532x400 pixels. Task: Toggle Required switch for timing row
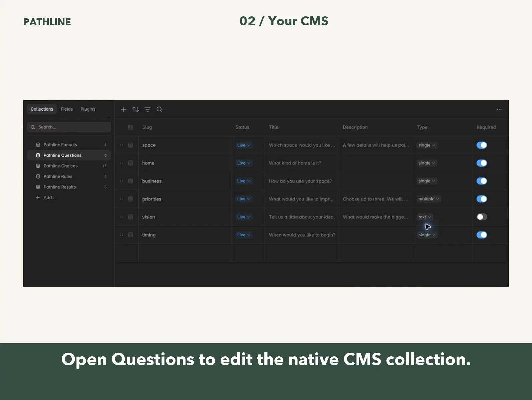pos(482,235)
